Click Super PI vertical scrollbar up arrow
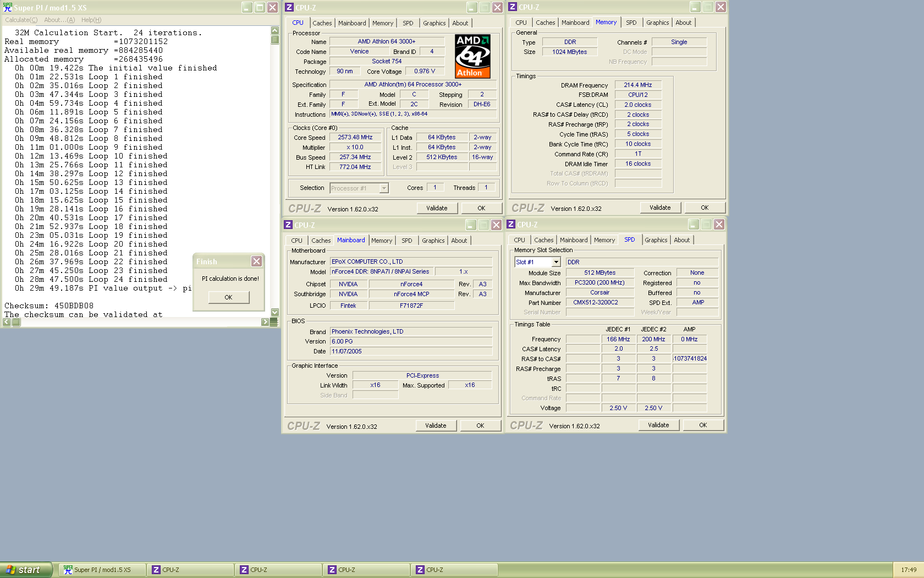This screenshot has height=578, width=924. (275, 30)
